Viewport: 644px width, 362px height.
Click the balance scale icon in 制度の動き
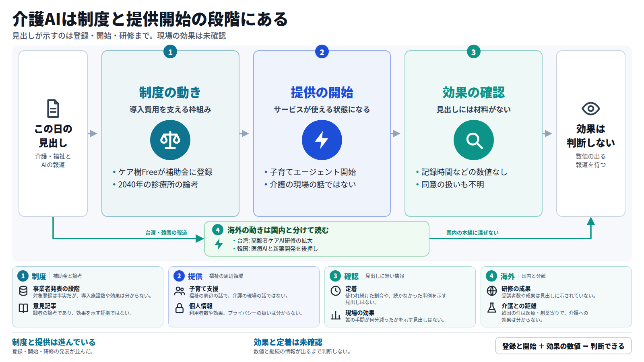(170, 140)
